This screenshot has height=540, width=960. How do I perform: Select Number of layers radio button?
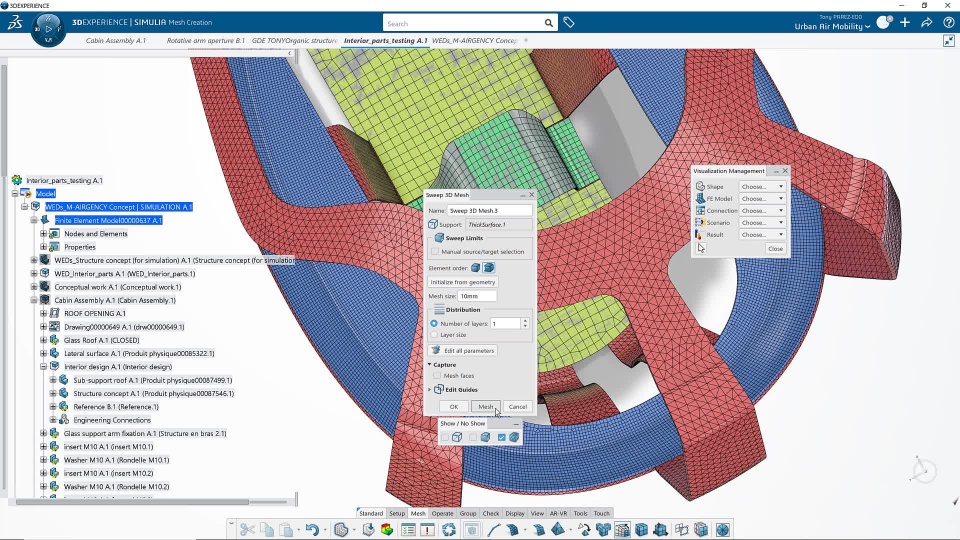click(434, 323)
